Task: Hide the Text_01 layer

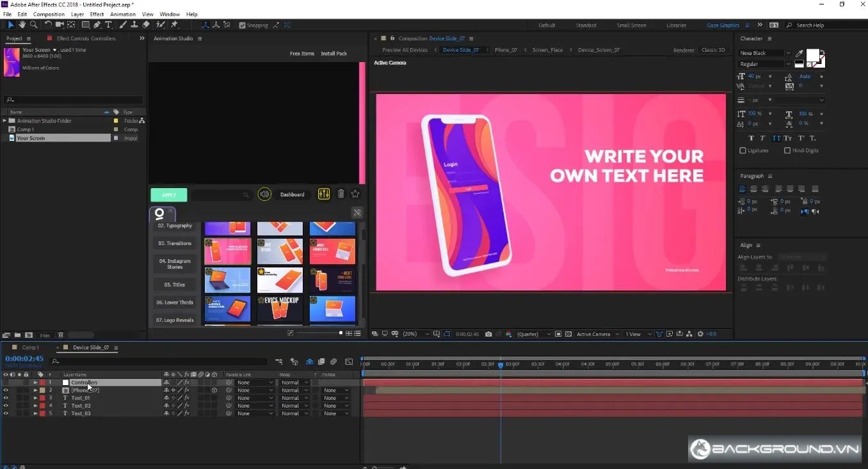Action: click(x=6, y=398)
